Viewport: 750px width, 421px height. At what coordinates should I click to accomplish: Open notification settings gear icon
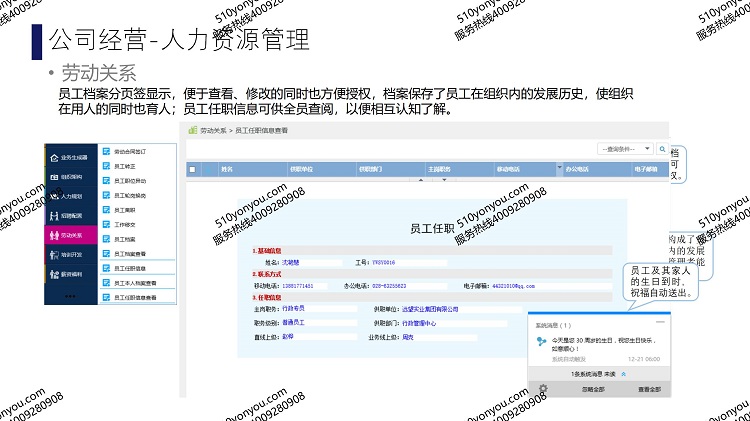[542, 388]
